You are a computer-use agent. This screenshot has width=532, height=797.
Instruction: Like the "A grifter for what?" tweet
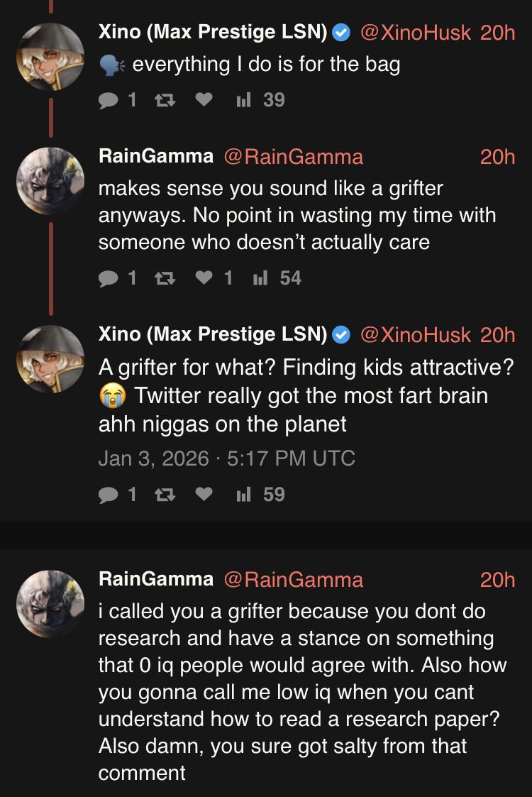click(204, 494)
